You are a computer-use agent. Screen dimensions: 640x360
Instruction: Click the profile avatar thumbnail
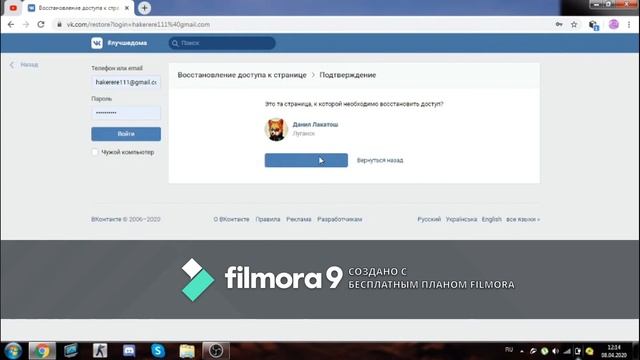coord(276,129)
